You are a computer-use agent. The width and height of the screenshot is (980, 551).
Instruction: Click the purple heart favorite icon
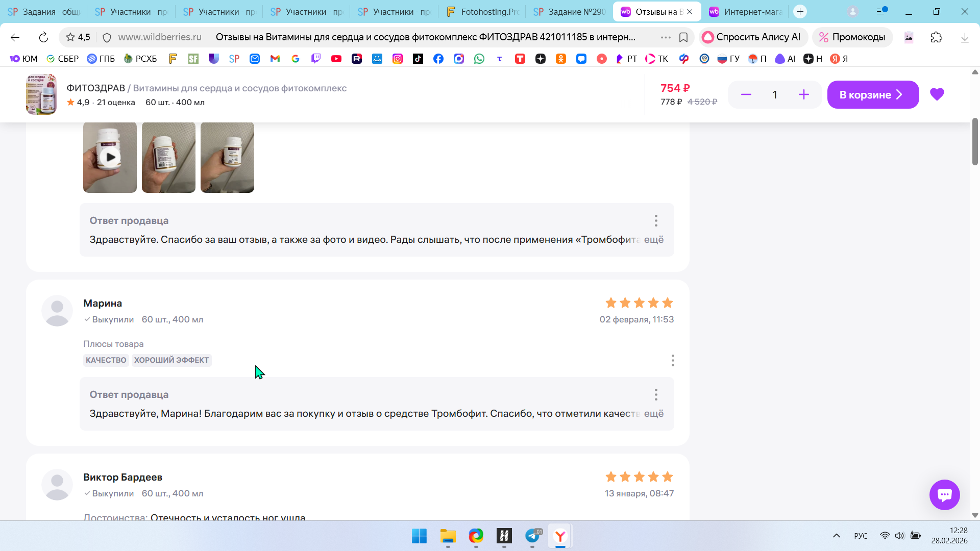point(937,94)
